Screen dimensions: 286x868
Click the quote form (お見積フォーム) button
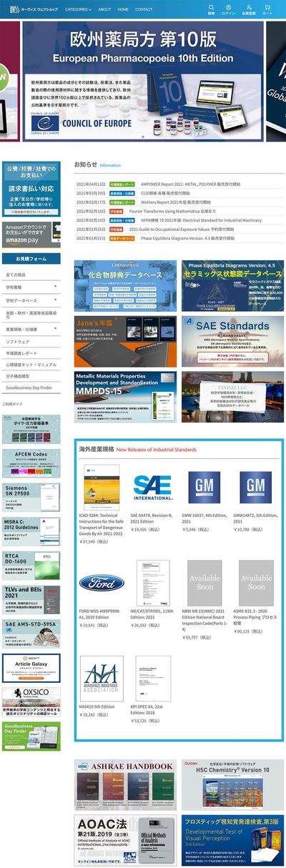(x=31, y=258)
